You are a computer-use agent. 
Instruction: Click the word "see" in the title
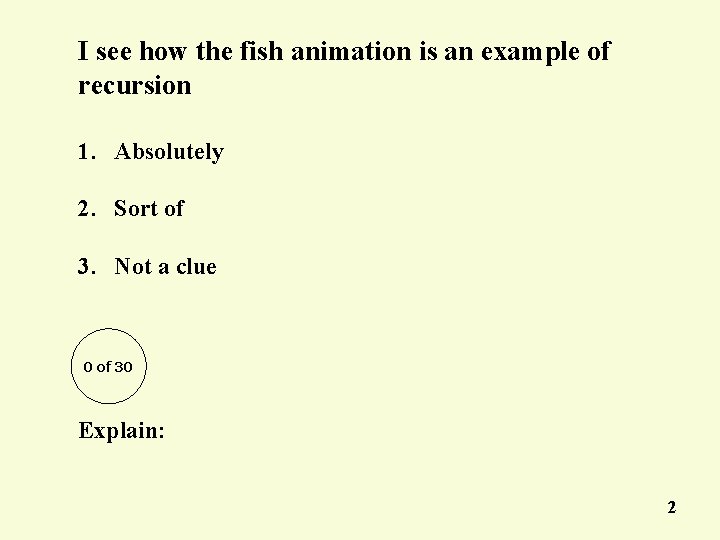[114, 52]
